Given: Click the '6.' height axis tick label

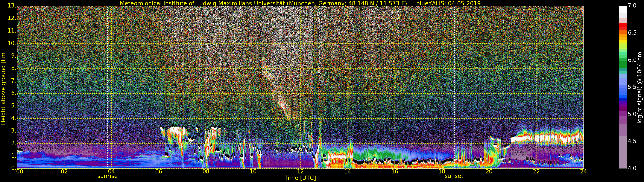Looking at the screenshot, I should (14, 93).
